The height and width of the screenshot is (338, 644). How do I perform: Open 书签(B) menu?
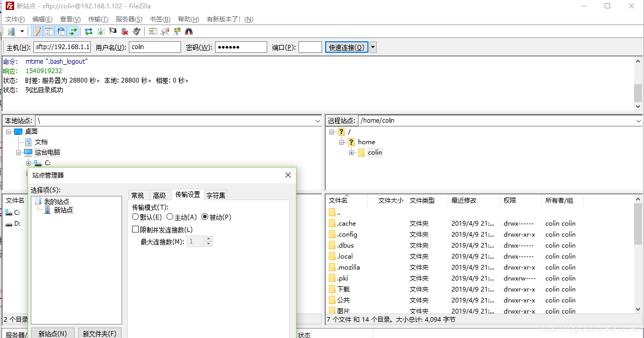pos(160,19)
